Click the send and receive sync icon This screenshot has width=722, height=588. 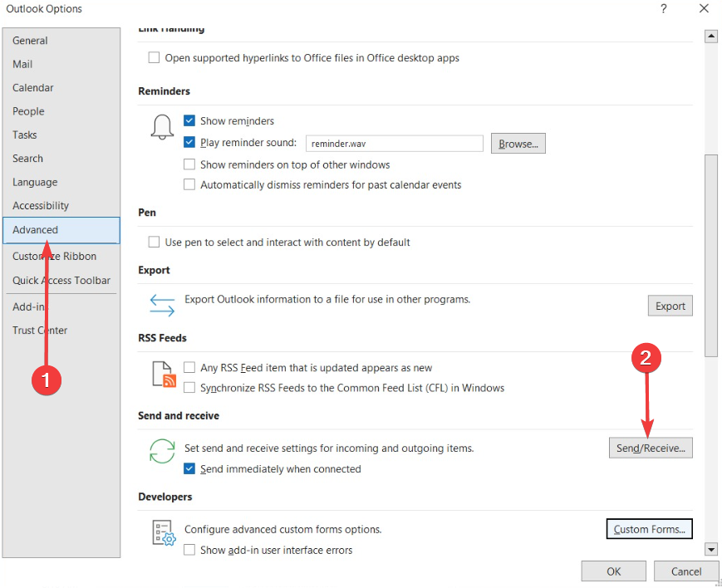[162, 451]
